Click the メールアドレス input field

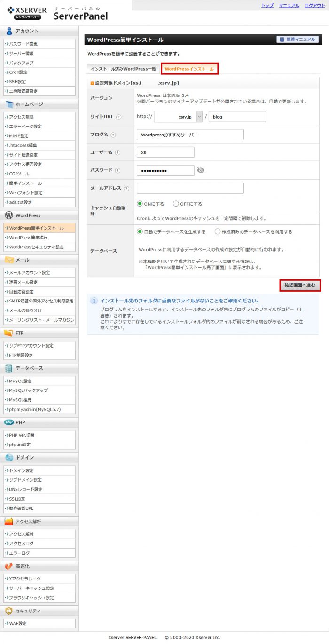coord(190,188)
